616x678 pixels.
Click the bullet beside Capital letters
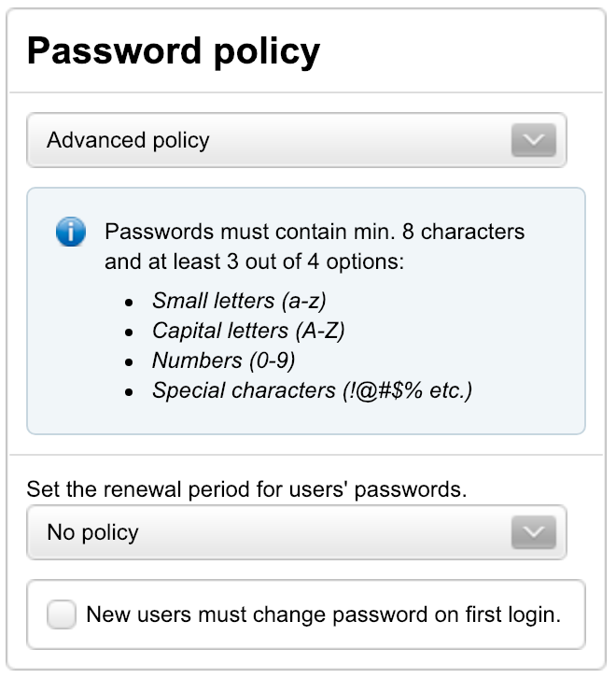(130, 332)
